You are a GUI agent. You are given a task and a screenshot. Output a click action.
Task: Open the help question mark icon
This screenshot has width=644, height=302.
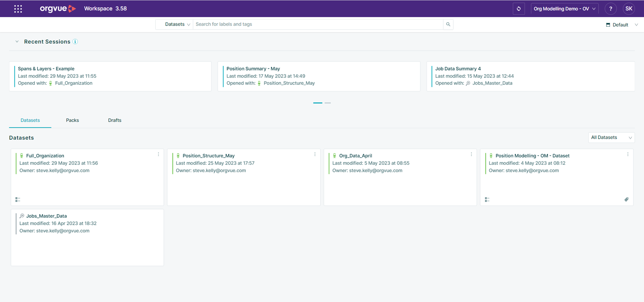[x=611, y=9]
